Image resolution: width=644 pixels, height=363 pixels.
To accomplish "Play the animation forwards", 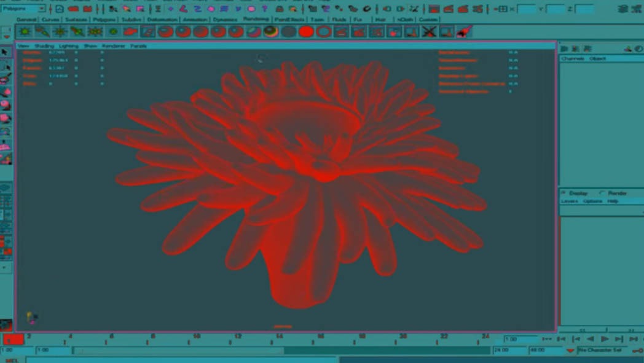I will 605,339.
